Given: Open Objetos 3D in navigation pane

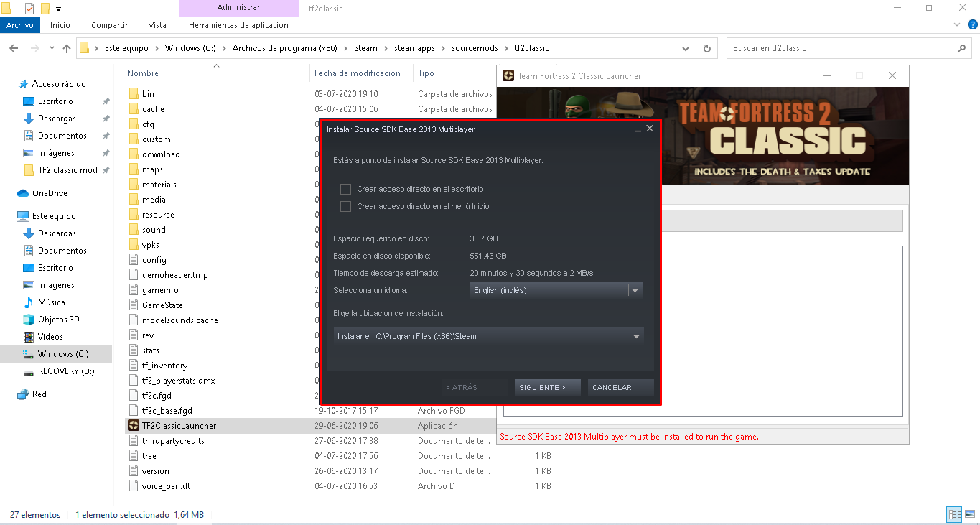Looking at the screenshot, I should click(58, 320).
